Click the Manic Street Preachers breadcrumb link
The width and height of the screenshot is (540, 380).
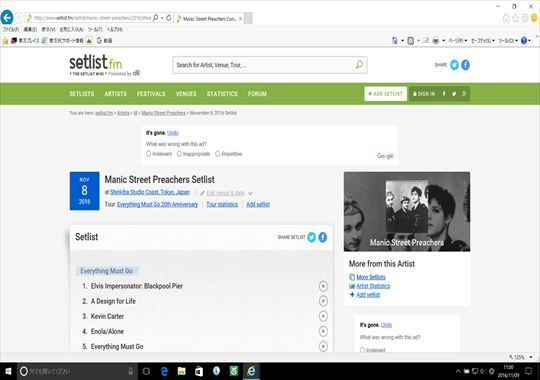tap(164, 113)
